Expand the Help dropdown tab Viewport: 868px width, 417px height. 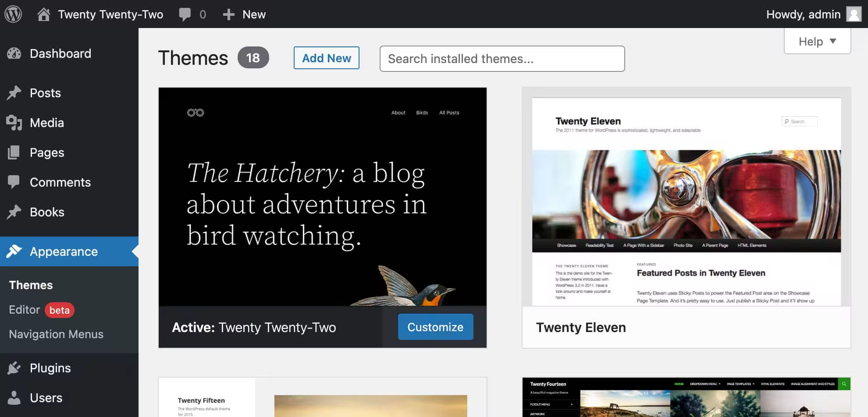[817, 41]
